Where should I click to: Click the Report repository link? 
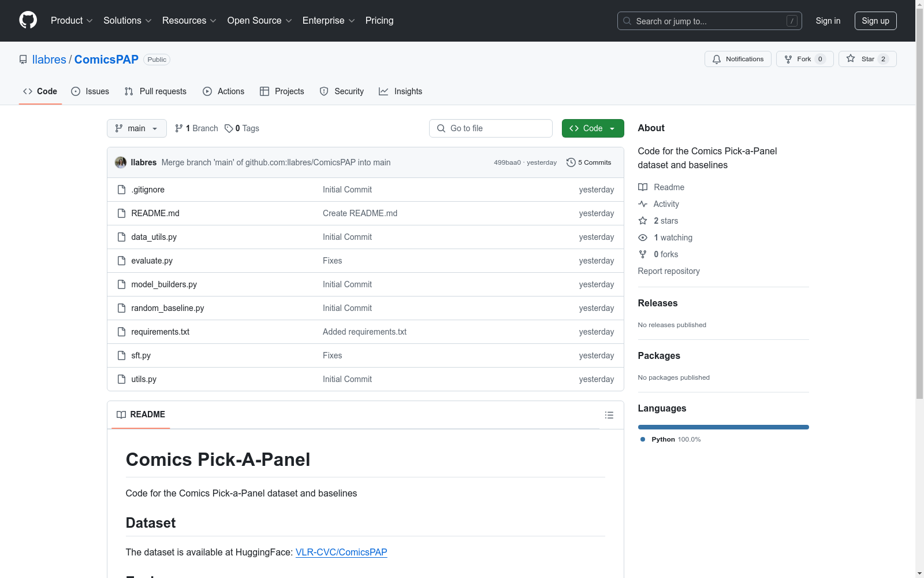pos(669,271)
